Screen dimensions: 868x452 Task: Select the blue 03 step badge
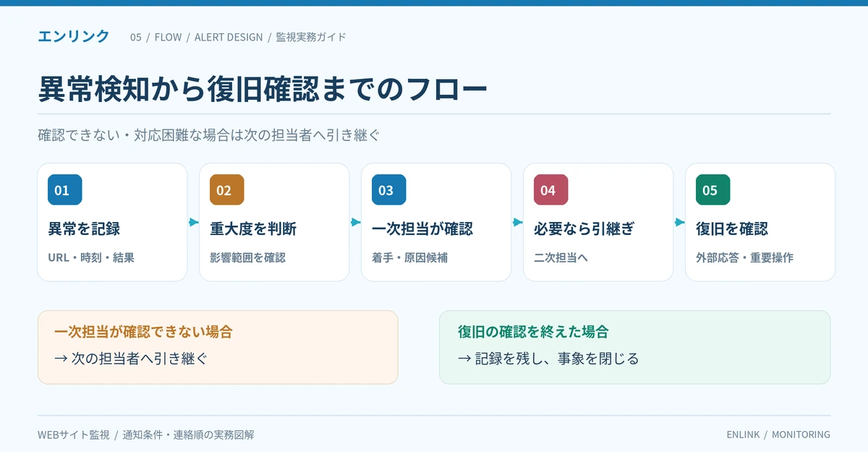(x=389, y=190)
